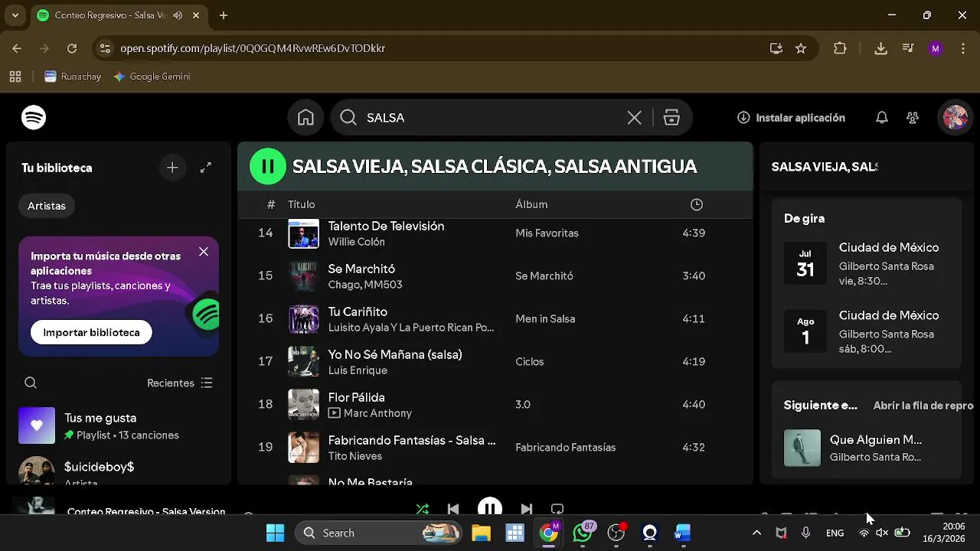Open $uicideboy$ artist entry
Image resolution: width=980 pixels, height=551 pixels.
point(119,471)
